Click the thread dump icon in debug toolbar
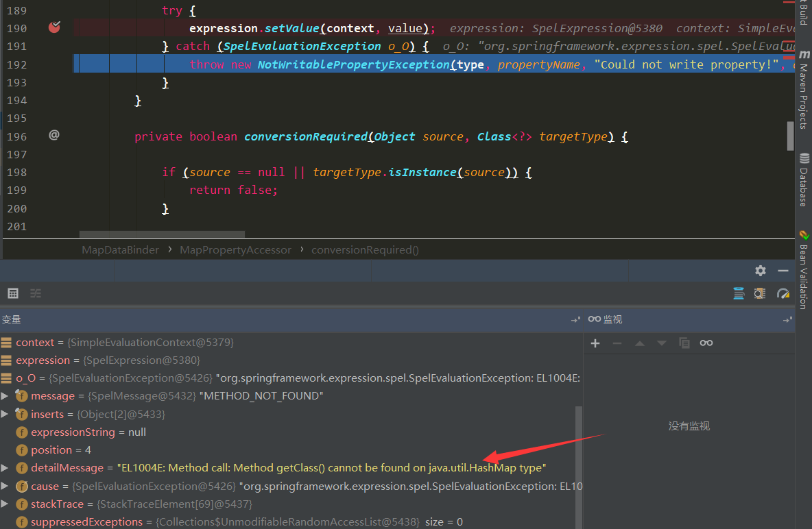This screenshot has height=529, width=812. 739,293
